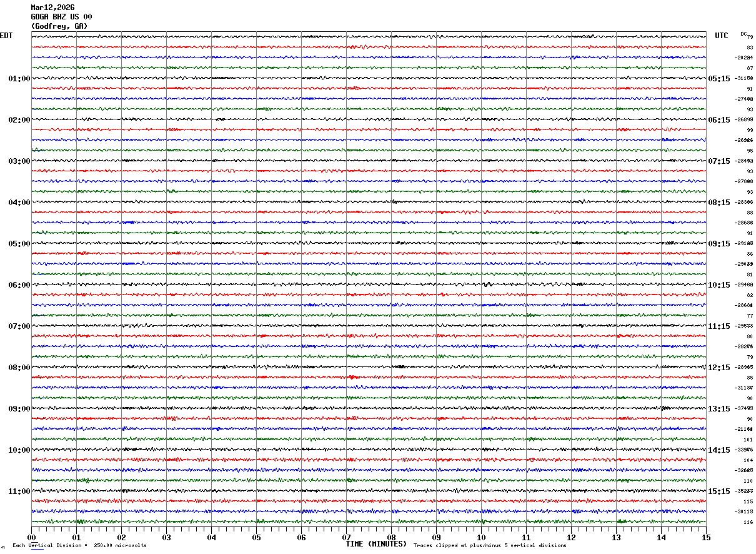Click the DC offset value 88

pyautogui.click(x=750, y=213)
